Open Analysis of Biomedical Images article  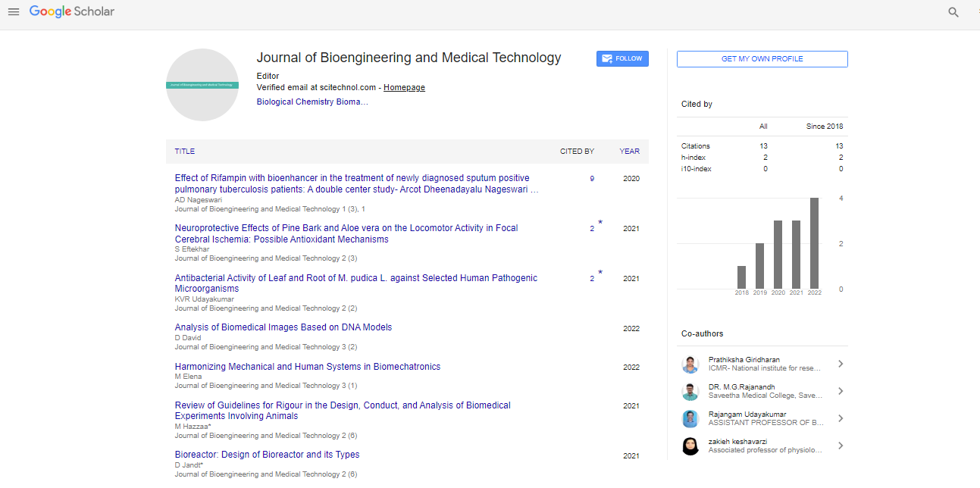point(283,327)
